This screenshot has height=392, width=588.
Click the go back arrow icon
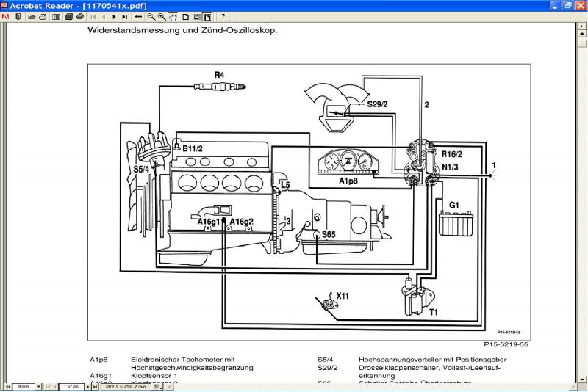point(137,17)
